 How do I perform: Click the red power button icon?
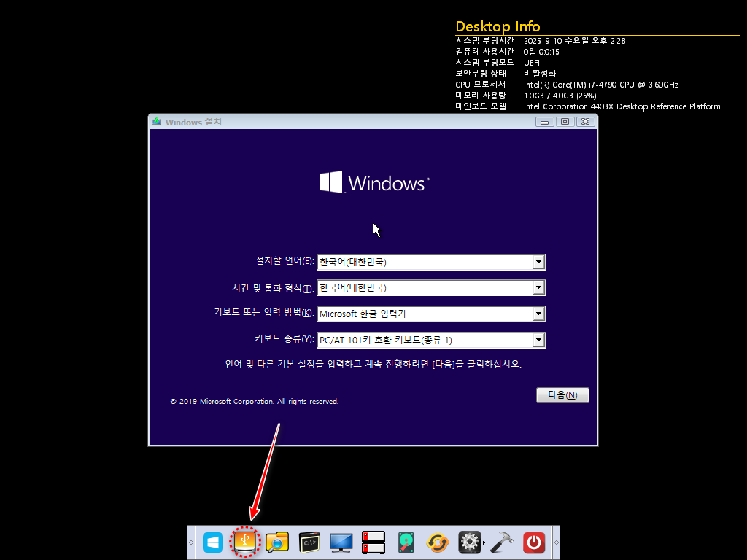tap(533, 542)
